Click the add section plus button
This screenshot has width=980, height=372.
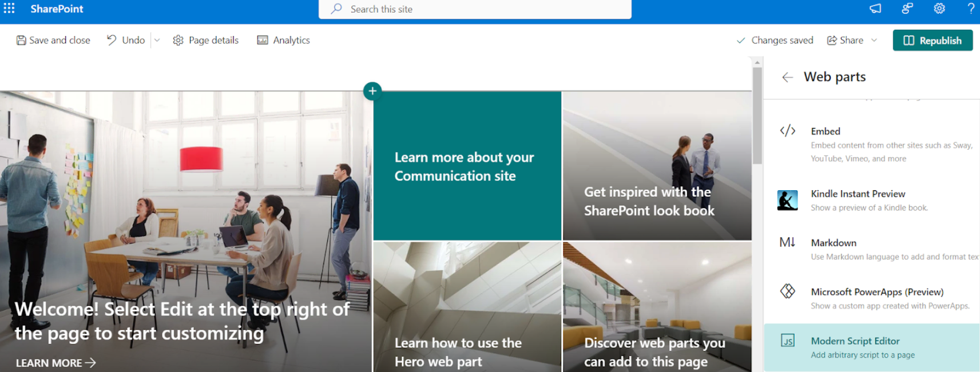(x=372, y=90)
